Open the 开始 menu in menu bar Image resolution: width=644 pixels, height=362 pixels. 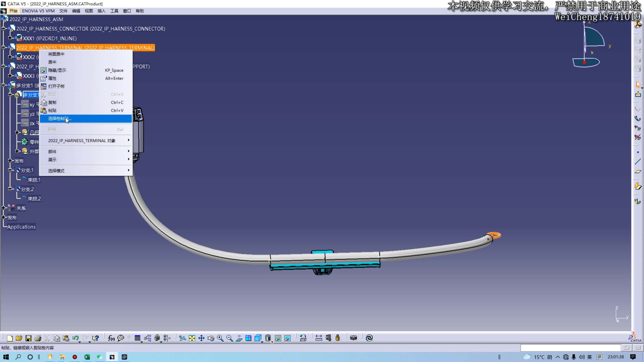pos(13,11)
